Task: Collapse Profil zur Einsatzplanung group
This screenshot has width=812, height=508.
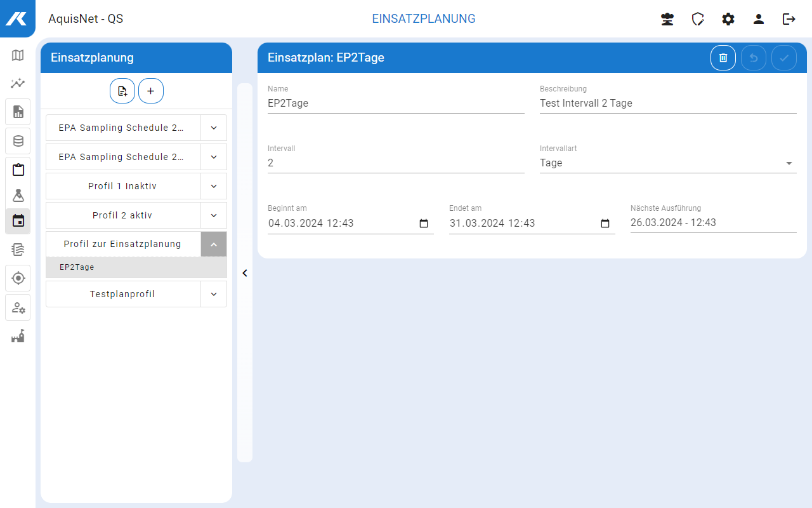Action: coord(214,244)
